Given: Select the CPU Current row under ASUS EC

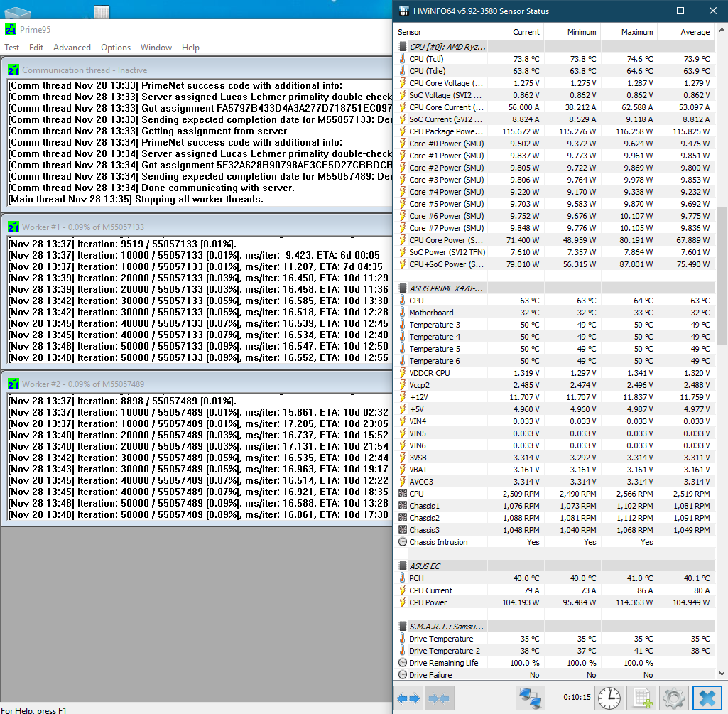Looking at the screenshot, I should pyautogui.click(x=555, y=590).
